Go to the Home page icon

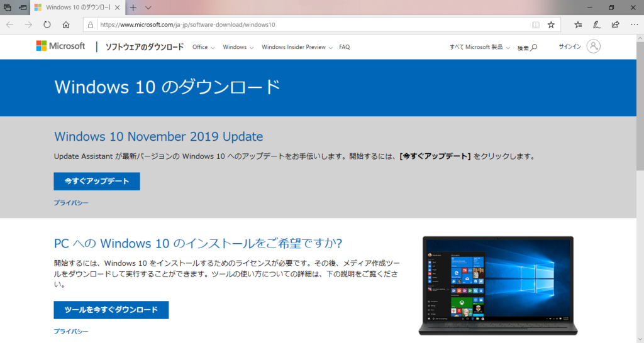coord(65,24)
